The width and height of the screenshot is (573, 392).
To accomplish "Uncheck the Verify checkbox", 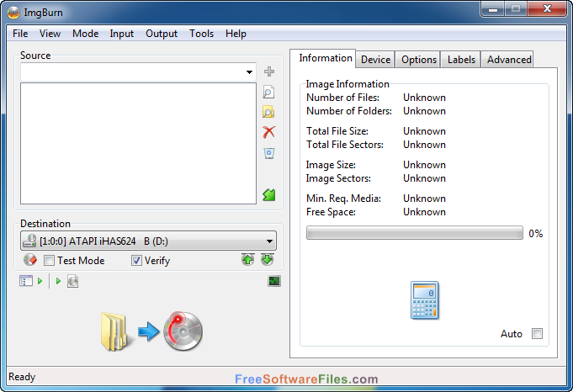I will [136, 261].
